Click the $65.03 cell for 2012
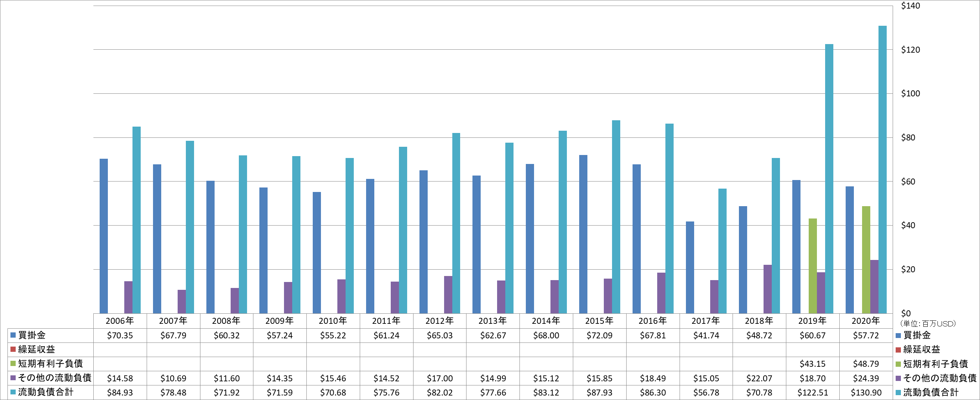980x400 pixels. (x=439, y=335)
